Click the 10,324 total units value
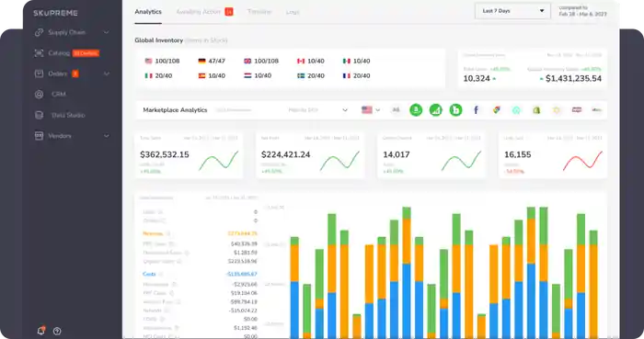Screen dimensions: 644x339 point(477,78)
